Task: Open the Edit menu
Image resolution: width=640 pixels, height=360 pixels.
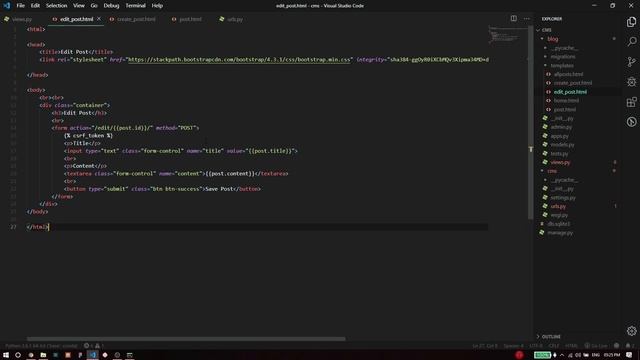Action: [35, 6]
